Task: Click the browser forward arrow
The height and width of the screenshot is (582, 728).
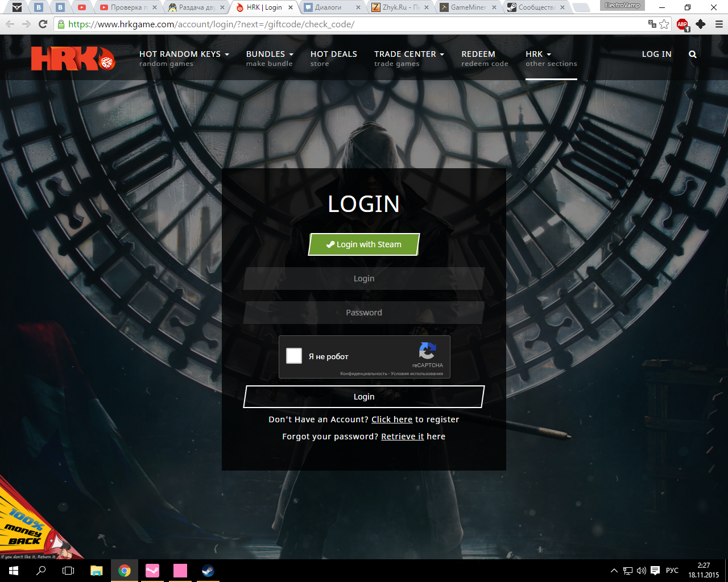Action: (x=26, y=24)
